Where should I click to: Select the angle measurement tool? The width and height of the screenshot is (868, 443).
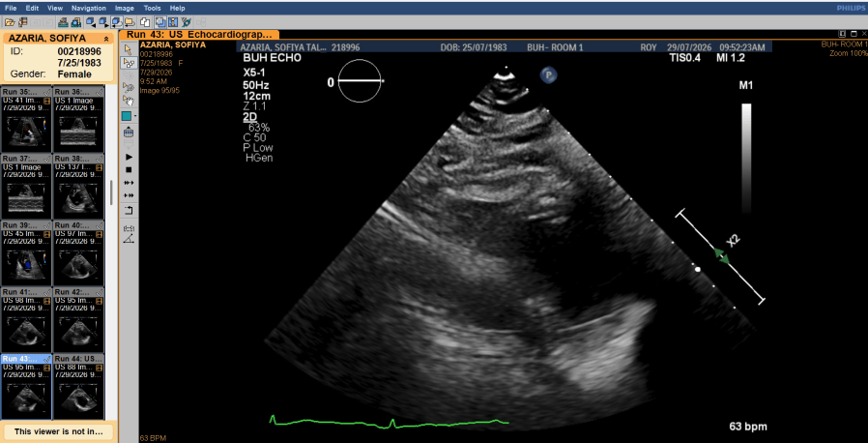pyautogui.click(x=129, y=239)
